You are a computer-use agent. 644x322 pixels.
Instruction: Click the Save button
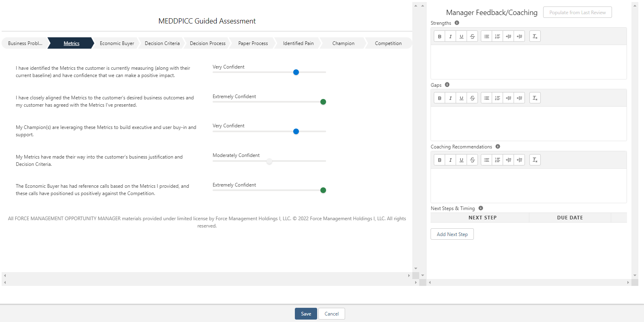(x=306, y=314)
